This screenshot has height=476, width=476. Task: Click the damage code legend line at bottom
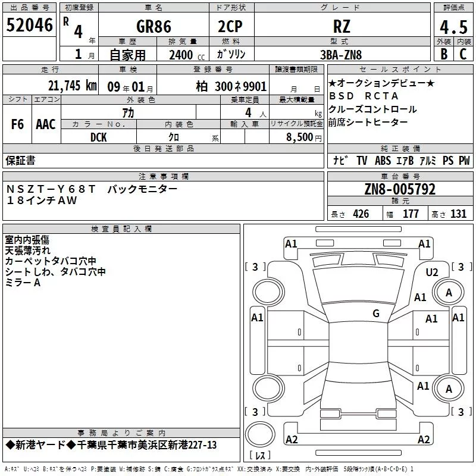coord(209,469)
